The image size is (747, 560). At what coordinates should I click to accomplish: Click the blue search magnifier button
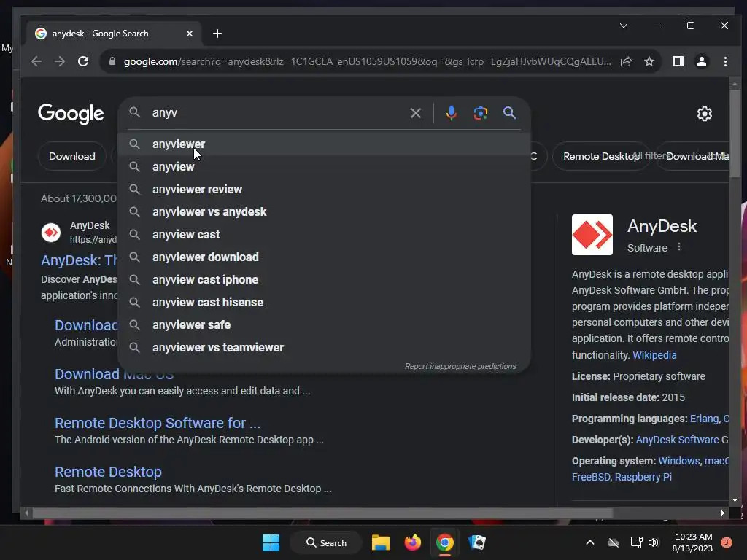(509, 113)
